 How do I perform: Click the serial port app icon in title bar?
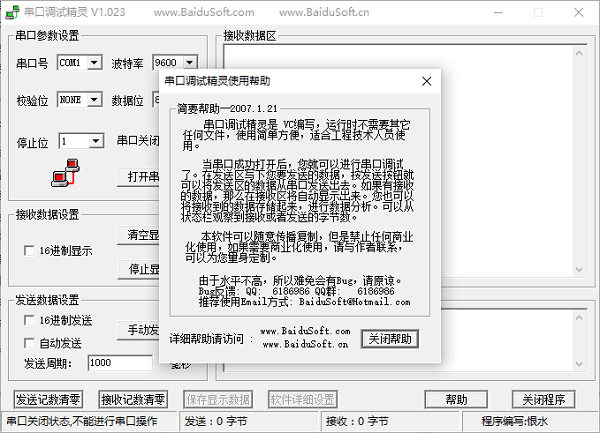[x=12, y=12]
